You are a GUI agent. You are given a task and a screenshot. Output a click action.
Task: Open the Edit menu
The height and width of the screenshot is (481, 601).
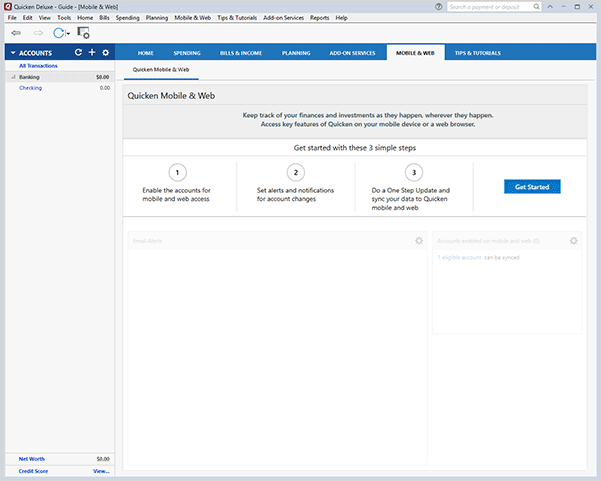pos(27,18)
